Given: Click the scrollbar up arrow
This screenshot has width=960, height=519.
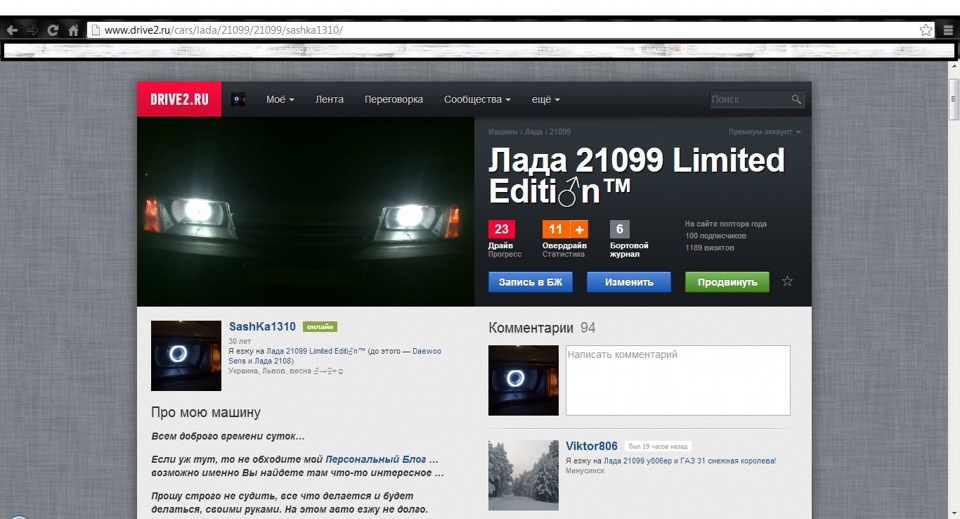Looking at the screenshot, I should (x=953, y=66).
